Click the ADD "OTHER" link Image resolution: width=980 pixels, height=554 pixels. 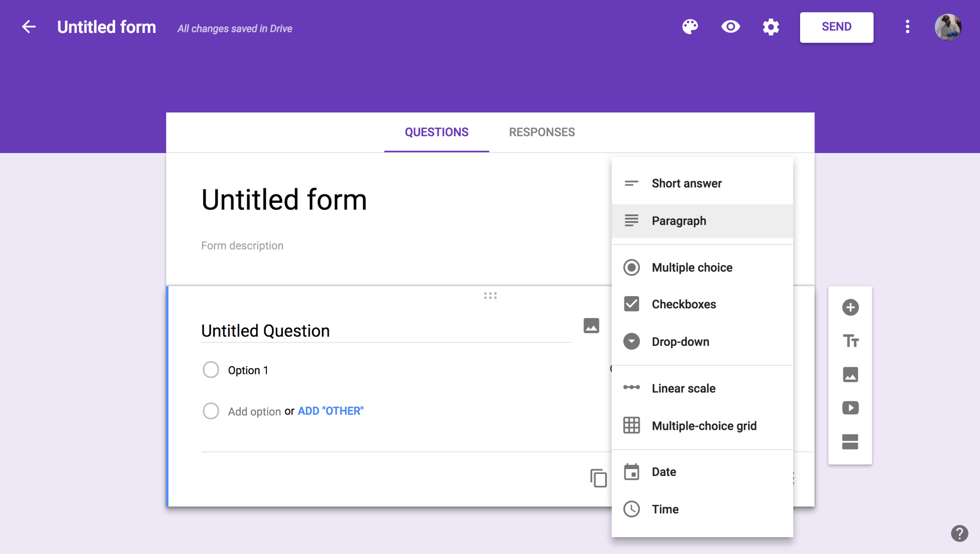pos(330,411)
